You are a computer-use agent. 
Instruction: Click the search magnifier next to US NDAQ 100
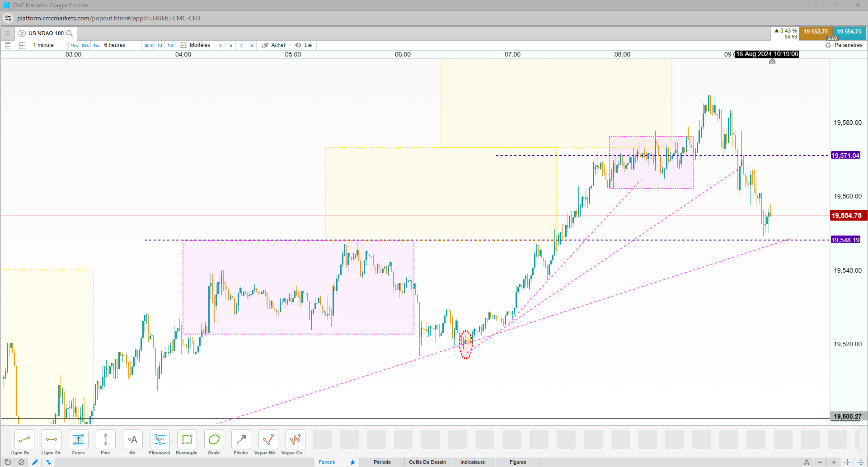pos(70,33)
